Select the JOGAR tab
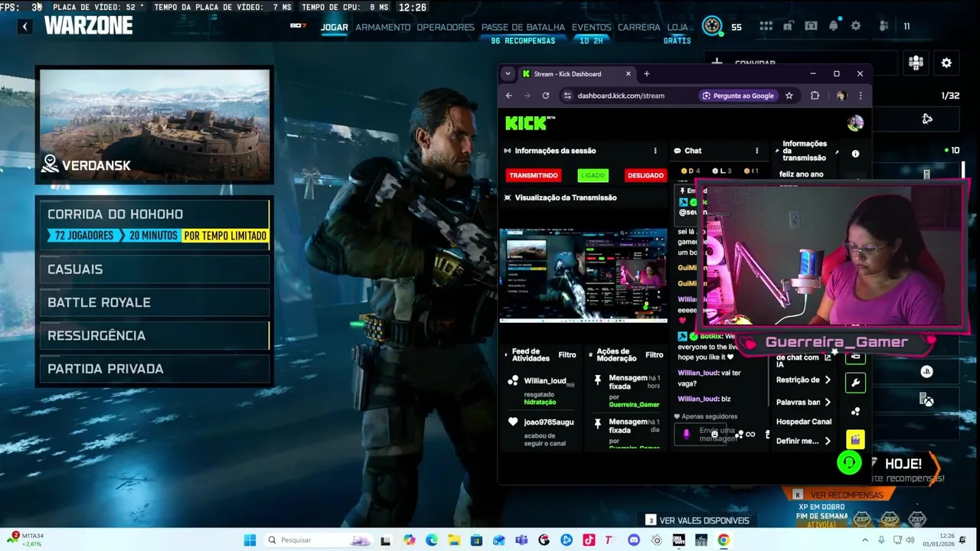 335,27
